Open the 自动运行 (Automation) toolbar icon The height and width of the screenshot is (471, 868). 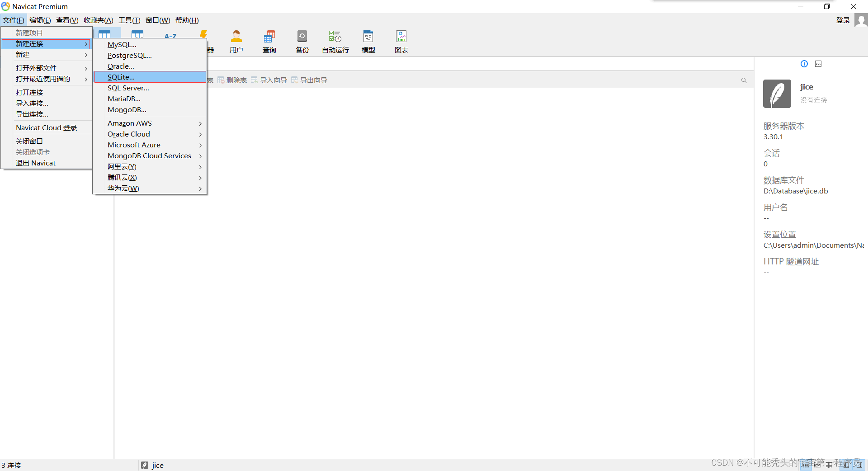(335, 42)
